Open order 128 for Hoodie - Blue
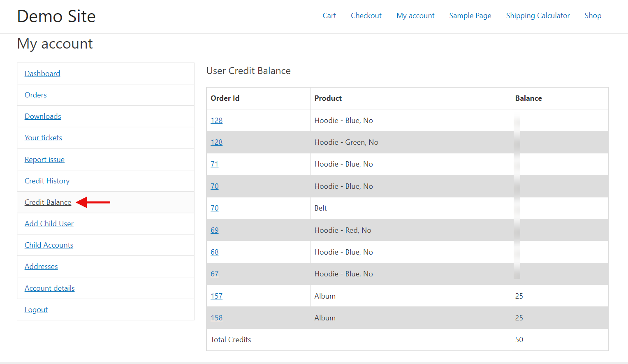The image size is (628, 364). click(x=216, y=121)
